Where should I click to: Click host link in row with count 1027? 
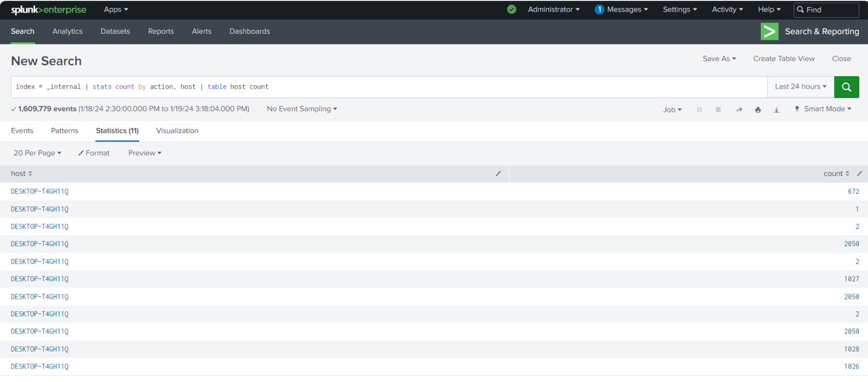click(x=40, y=279)
